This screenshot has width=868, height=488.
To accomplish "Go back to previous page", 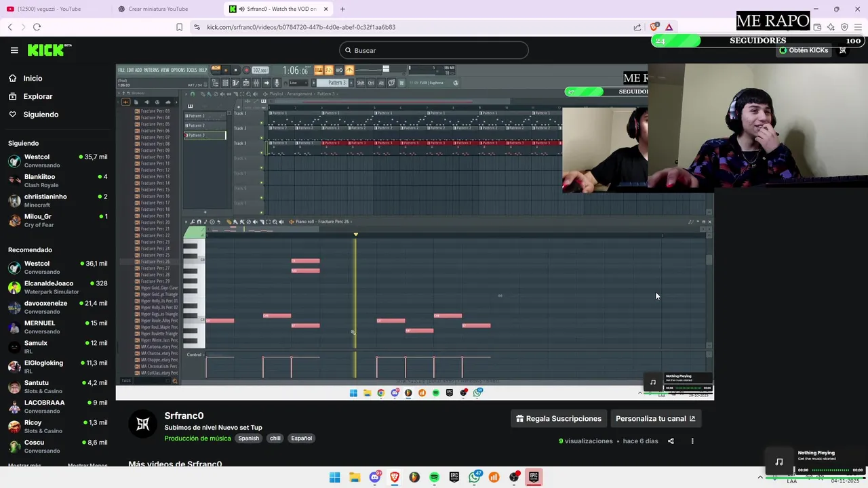I will point(10,27).
